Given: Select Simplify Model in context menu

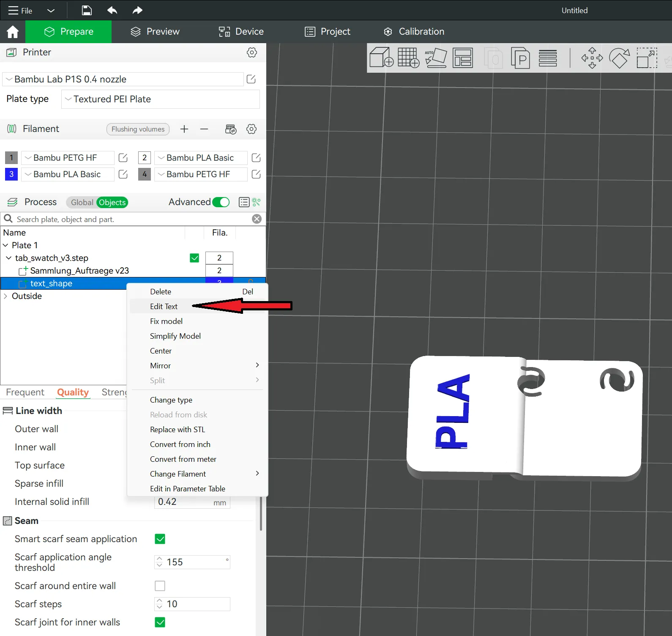Looking at the screenshot, I should click(x=197, y=336).
